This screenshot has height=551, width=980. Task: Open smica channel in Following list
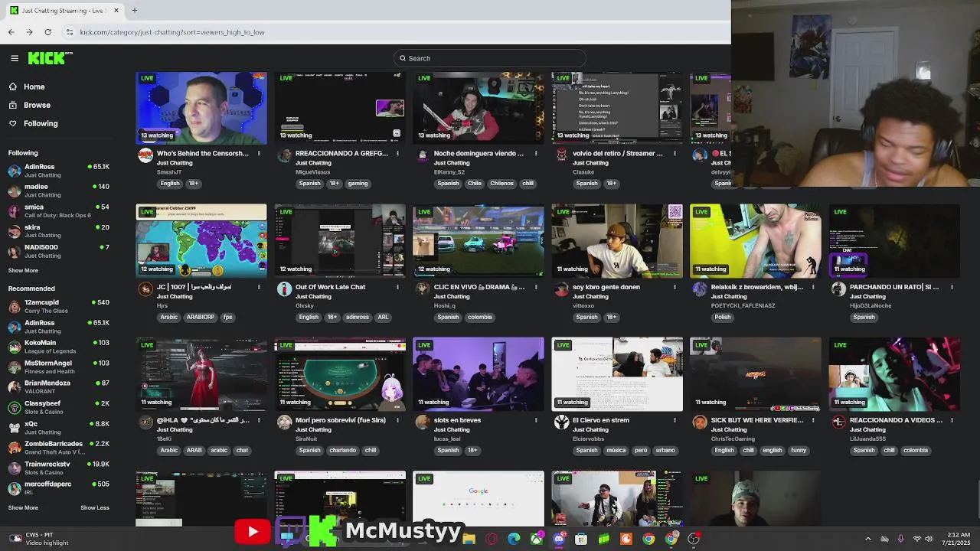pos(59,211)
